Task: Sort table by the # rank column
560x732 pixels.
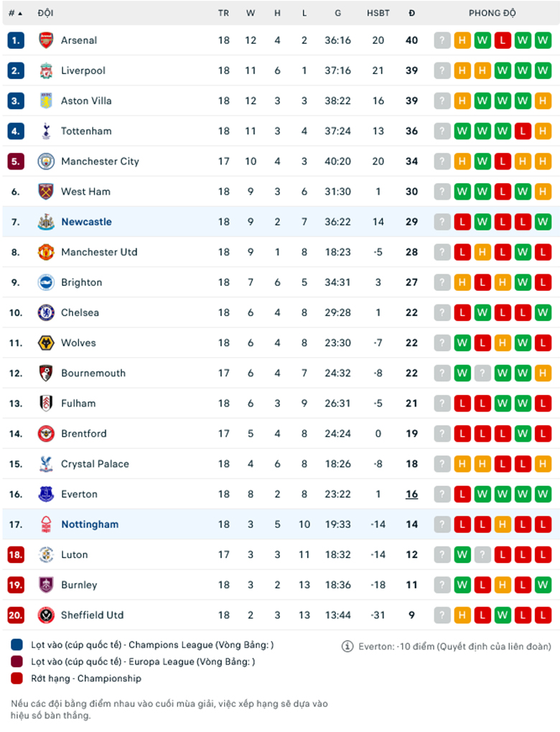Action: (15, 13)
